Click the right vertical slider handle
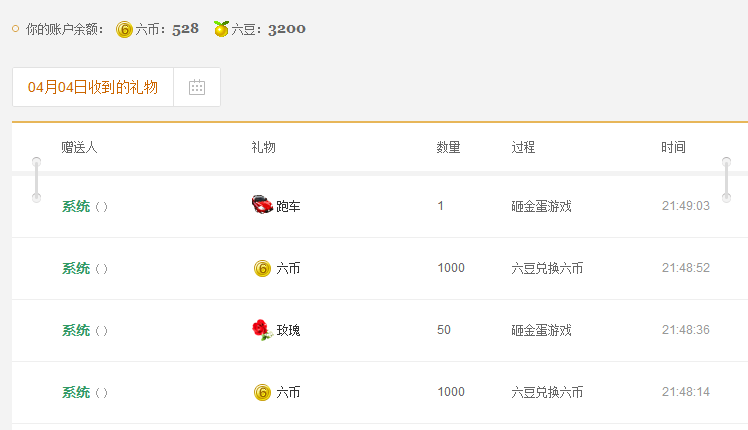Viewport: 748px width, 430px height. pos(726,180)
